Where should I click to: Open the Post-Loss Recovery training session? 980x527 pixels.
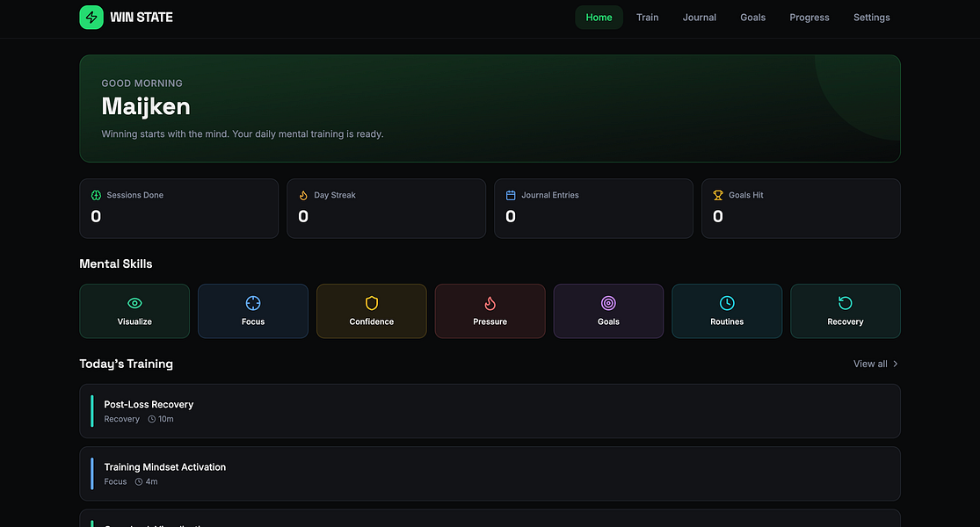490,411
